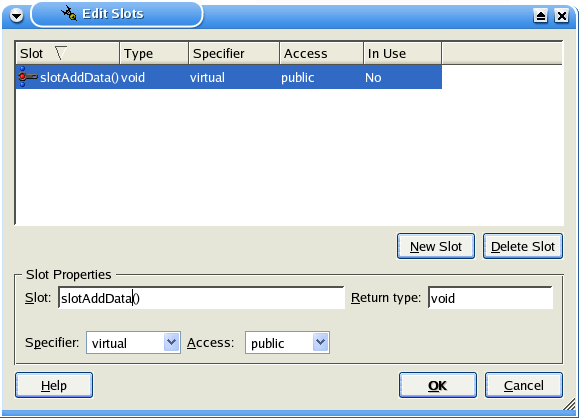Viewport: 579px width, 418px height.
Task: Click the sort arrow in the Slot header
Action: click(61, 53)
